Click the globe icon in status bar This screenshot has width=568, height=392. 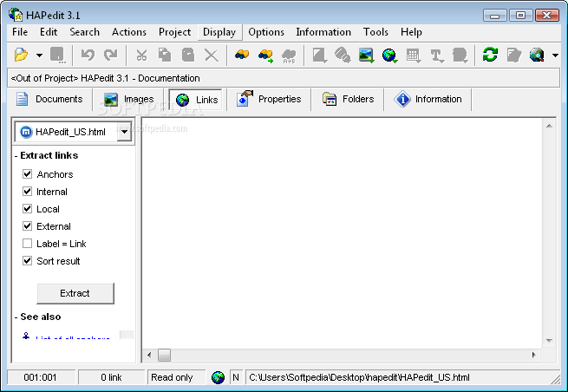(218, 377)
